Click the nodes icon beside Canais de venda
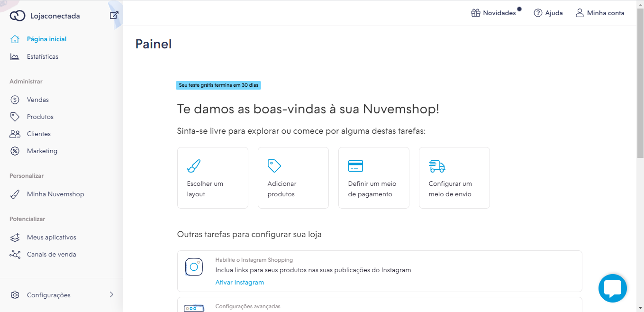Screen dimensions: 644x312 15,255
